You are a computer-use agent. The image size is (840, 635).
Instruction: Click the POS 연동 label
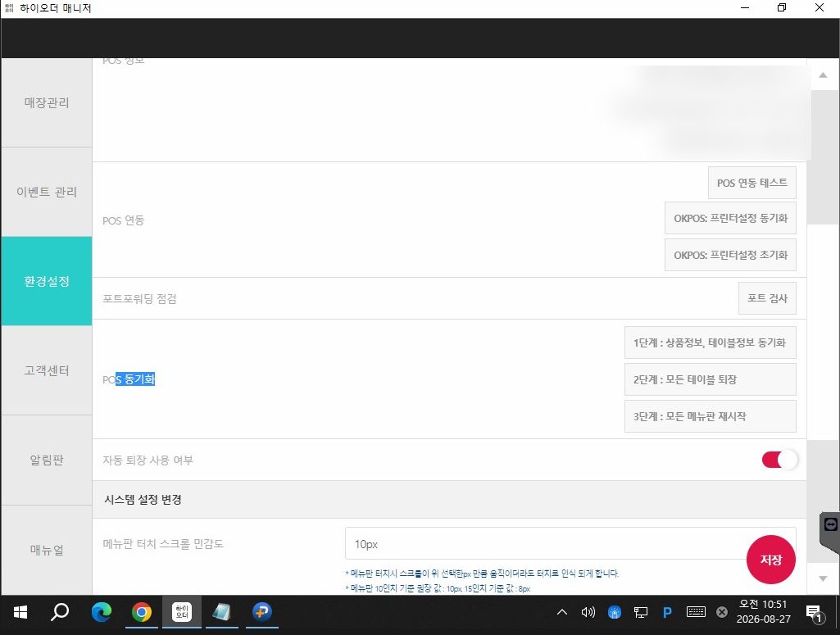tap(123, 220)
